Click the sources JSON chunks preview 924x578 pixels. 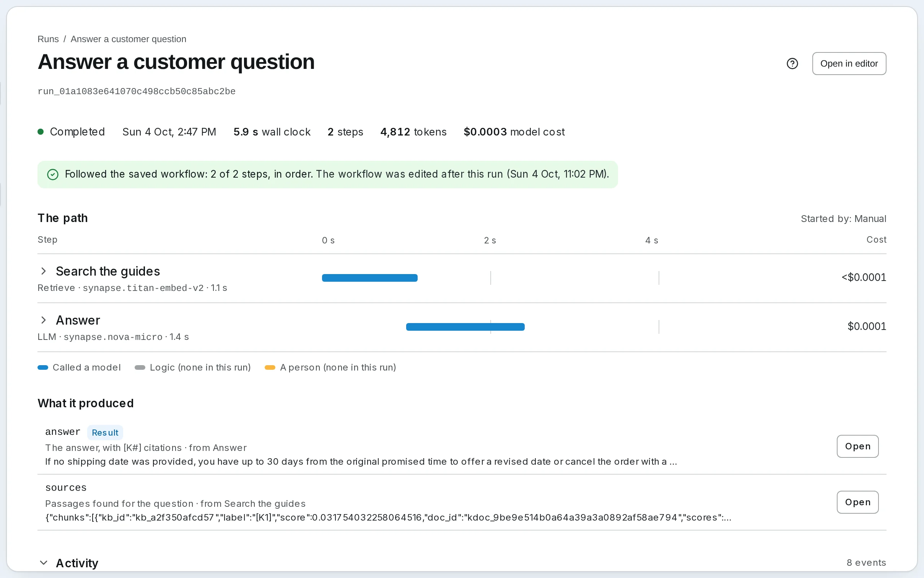[x=388, y=518]
